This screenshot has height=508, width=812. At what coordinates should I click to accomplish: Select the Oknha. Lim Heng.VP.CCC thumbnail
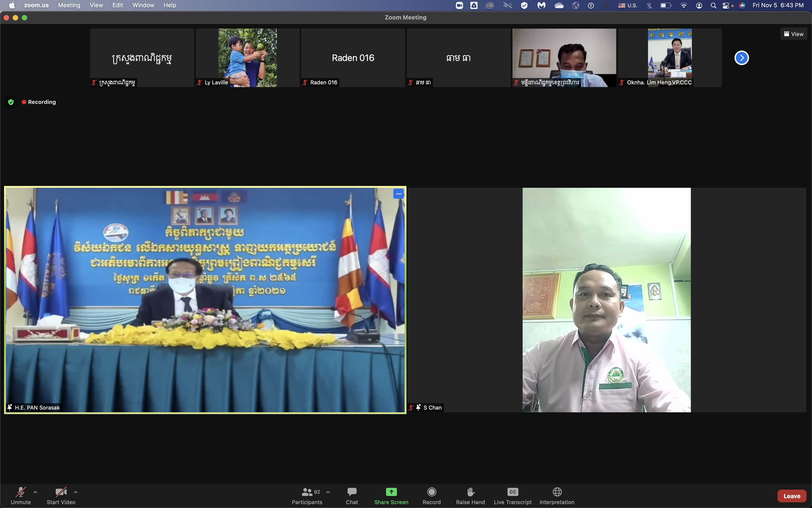[670, 58]
